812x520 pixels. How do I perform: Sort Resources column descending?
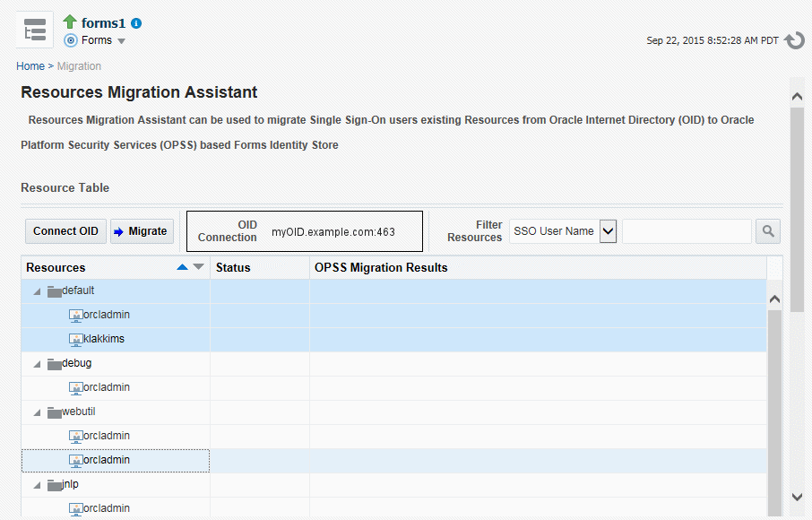pos(198,267)
